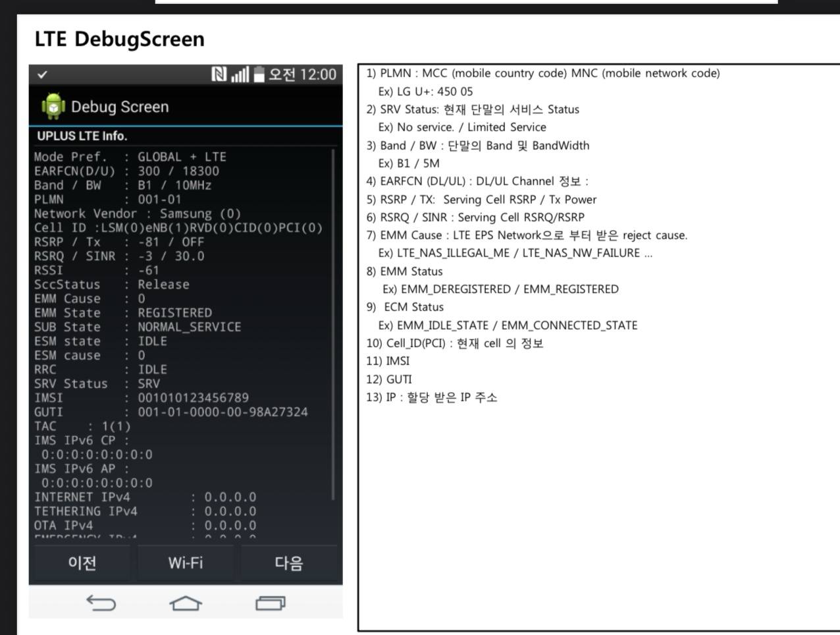
Task: Click the '9) ECM Status' line
Action: pyautogui.click(x=405, y=307)
